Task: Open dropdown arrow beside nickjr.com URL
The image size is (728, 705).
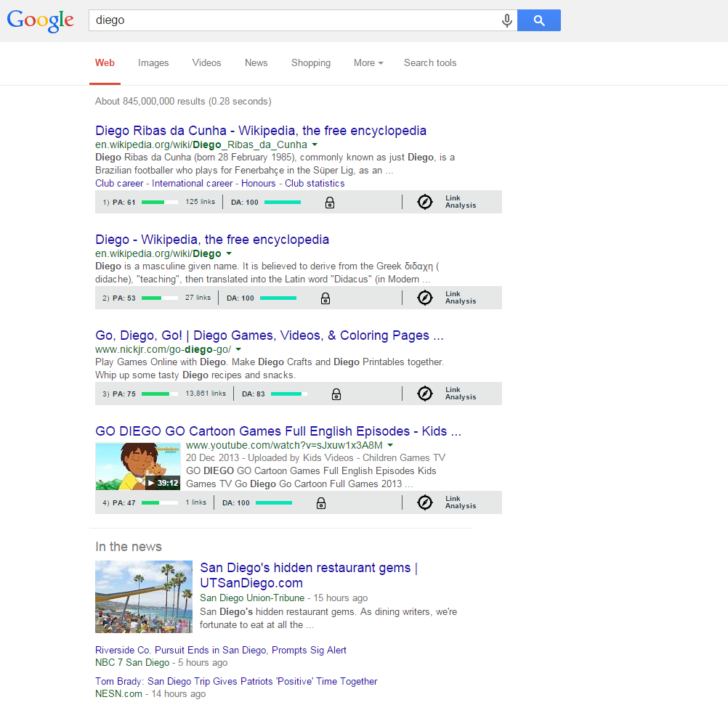Action: (238, 349)
